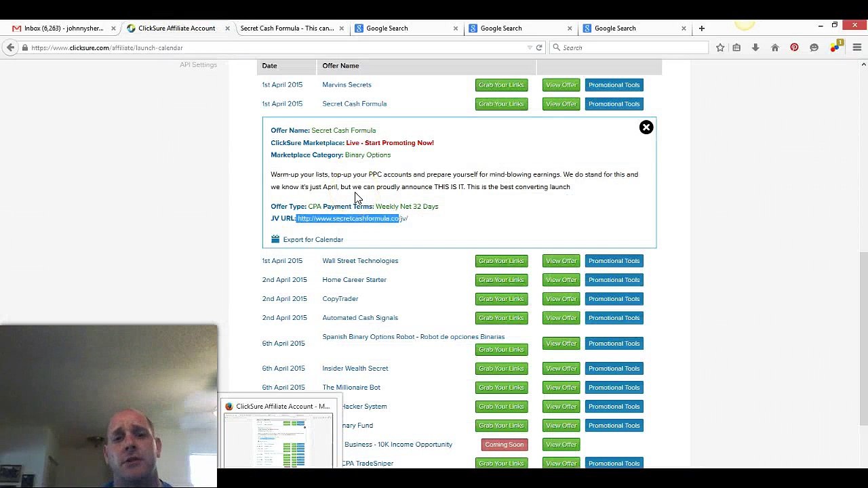Screen dimensions: 868x488
Task: Bookmark this page with star icon
Action: 720,47
